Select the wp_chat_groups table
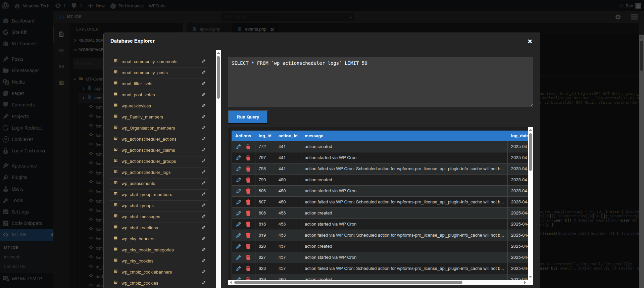The image size is (644, 288). 138,205
